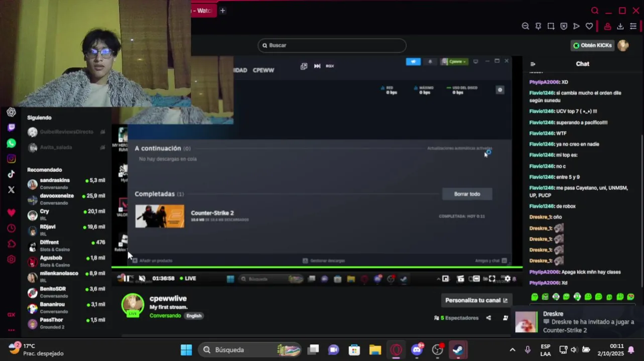Image resolution: width=644 pixels, height=361 pixels.
Task: Click the English language tag
Action: pyautogui.click(x=194, y=316)
